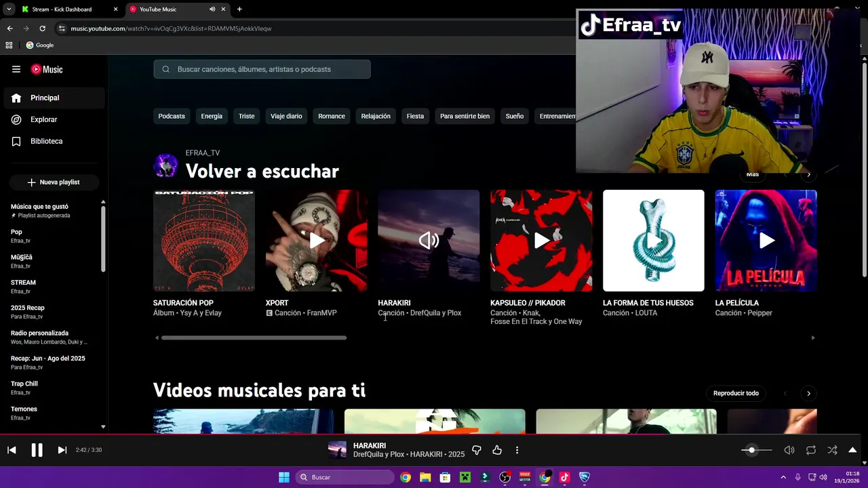Select the Podcasts chip
Image resolution: width=868 pixels, height=488 pixels.
point(172,116)
